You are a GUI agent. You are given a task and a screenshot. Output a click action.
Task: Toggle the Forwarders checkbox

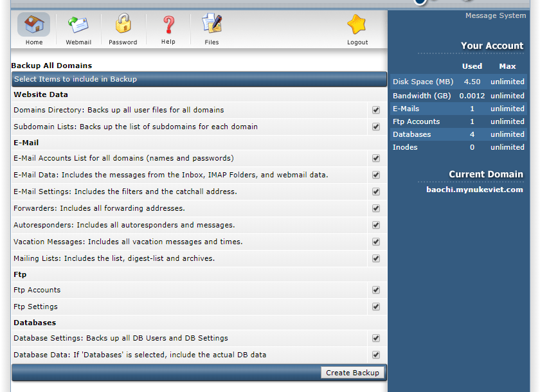376,208
